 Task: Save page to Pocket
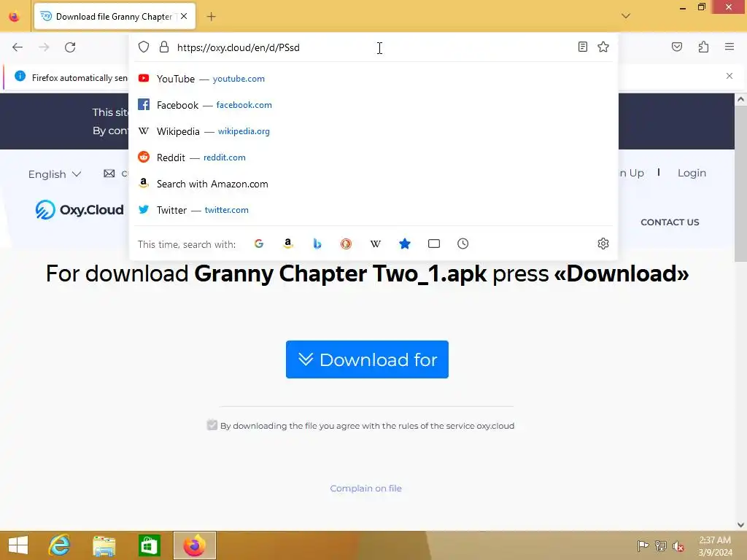677,47
